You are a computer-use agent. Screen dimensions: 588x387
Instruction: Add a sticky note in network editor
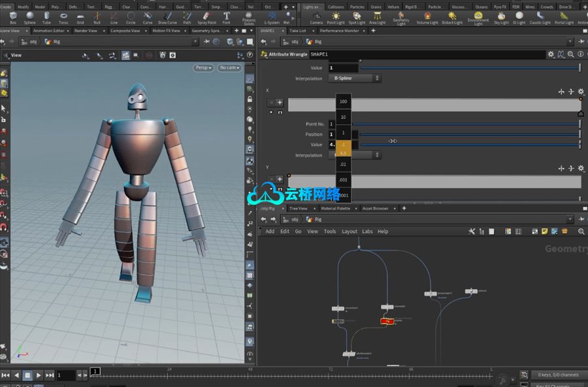(544, 231)
